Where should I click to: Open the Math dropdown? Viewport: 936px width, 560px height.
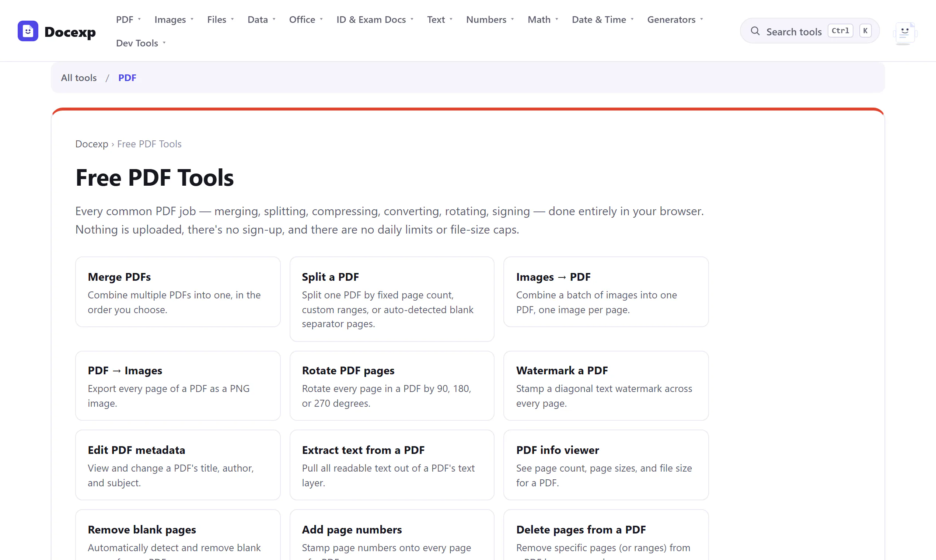543,19
